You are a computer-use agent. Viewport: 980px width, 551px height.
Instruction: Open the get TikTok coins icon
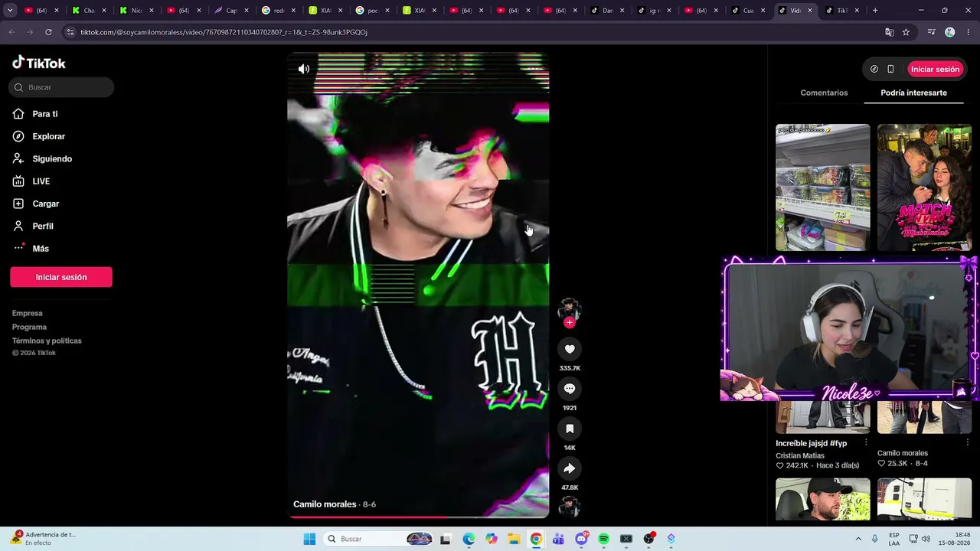[874, 69]
